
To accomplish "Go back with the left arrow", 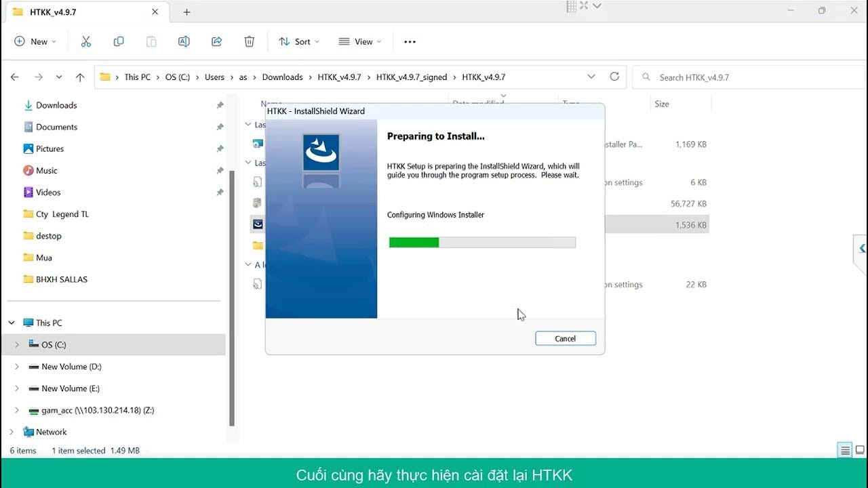I will tap(15, 77).
